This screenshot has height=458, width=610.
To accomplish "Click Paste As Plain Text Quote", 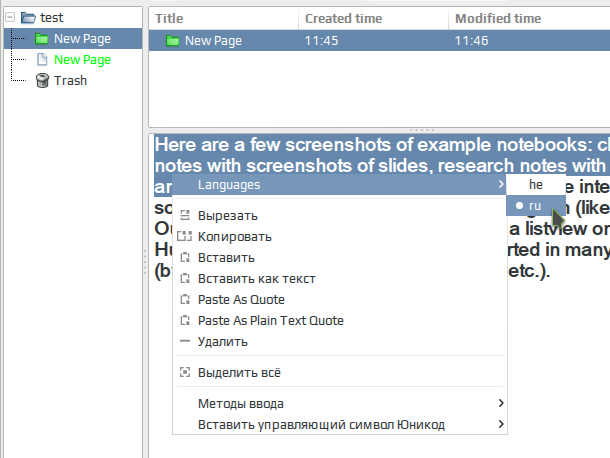I will click(270, 321).
